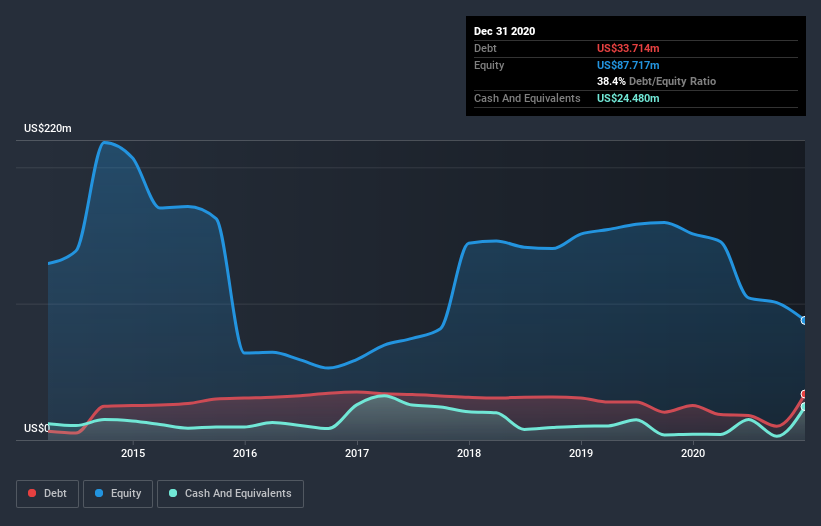Click the Cash end-point marker on chart
Image resolution: width=821 pixels, height=526 pixels.
[x=804, y=407]
